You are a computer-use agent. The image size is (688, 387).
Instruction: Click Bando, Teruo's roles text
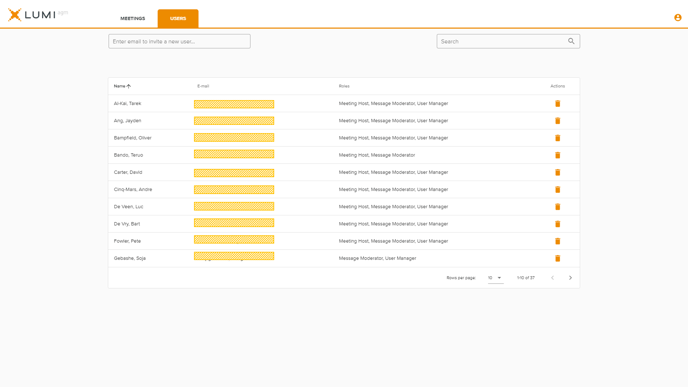[x=377, y=155]
